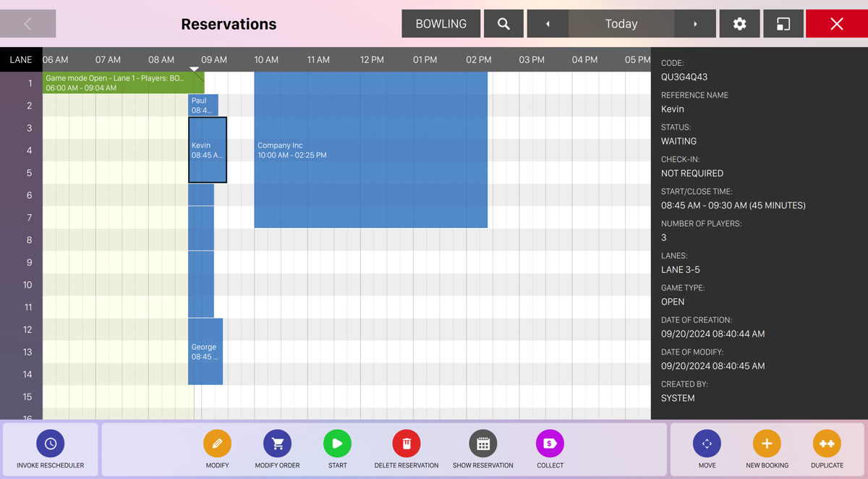Image resolution: width=868 pixels, height=479 pixels.
Task: Open Show Reservation calendar icon
Action: [482, 444]
